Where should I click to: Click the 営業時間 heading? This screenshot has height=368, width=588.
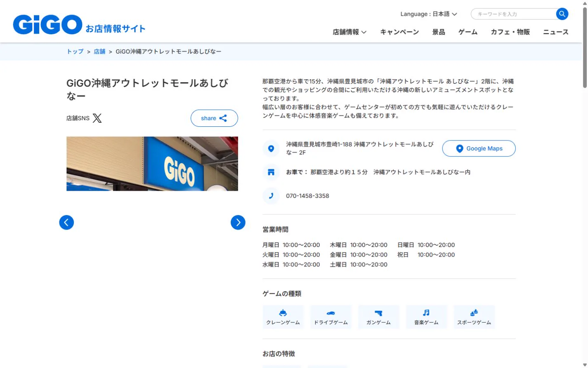tap(275, 230)
